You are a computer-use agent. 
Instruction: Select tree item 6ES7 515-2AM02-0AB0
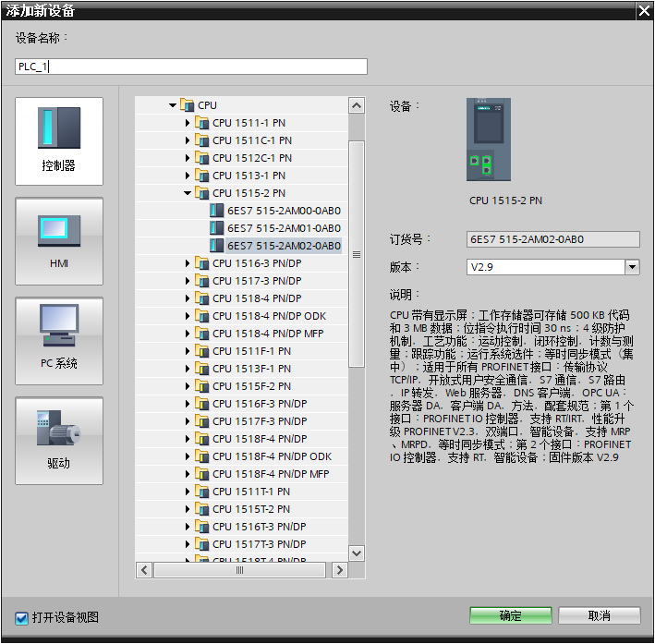(284, 246)
